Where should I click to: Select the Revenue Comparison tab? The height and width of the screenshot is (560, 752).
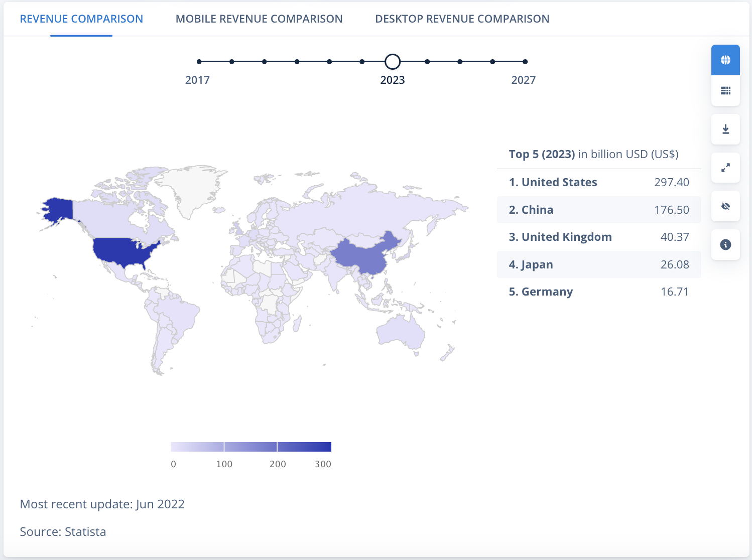point(81,19)
